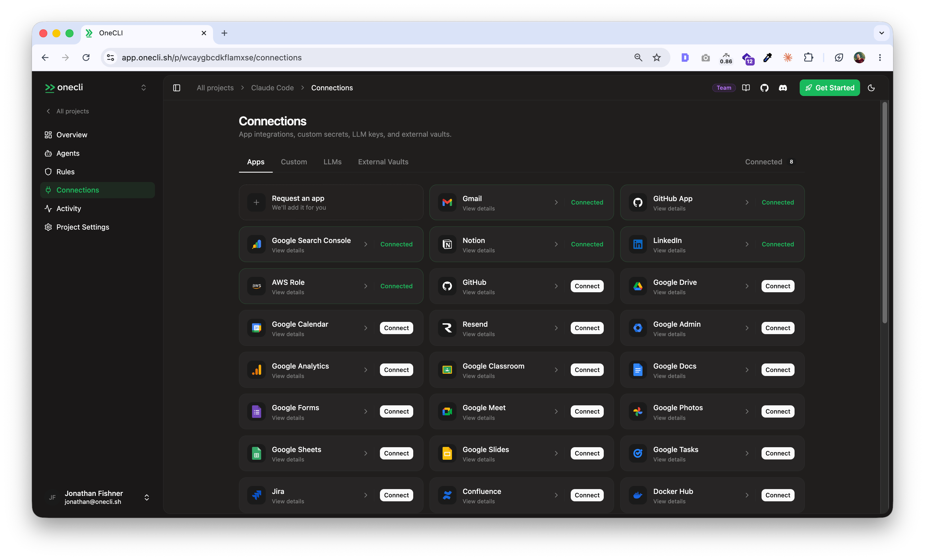Click the Google Sheets icon
Viewport: 925px width, 560px height.
[256, 453]
